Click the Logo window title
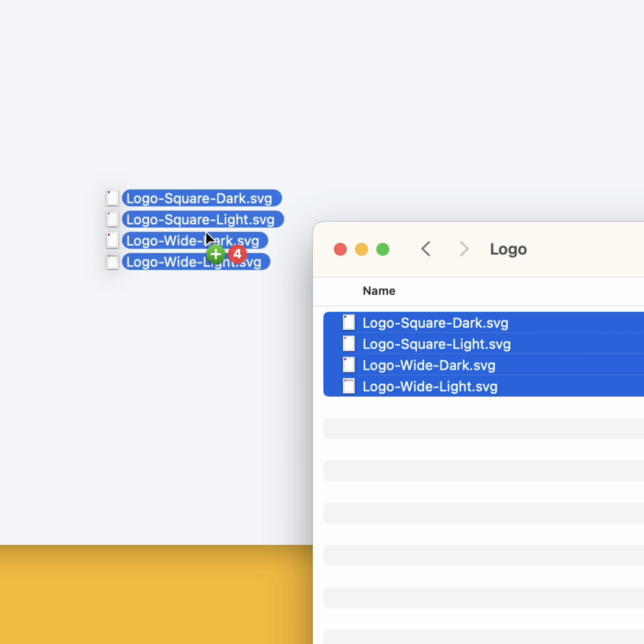644x644 pixels. 508,249
